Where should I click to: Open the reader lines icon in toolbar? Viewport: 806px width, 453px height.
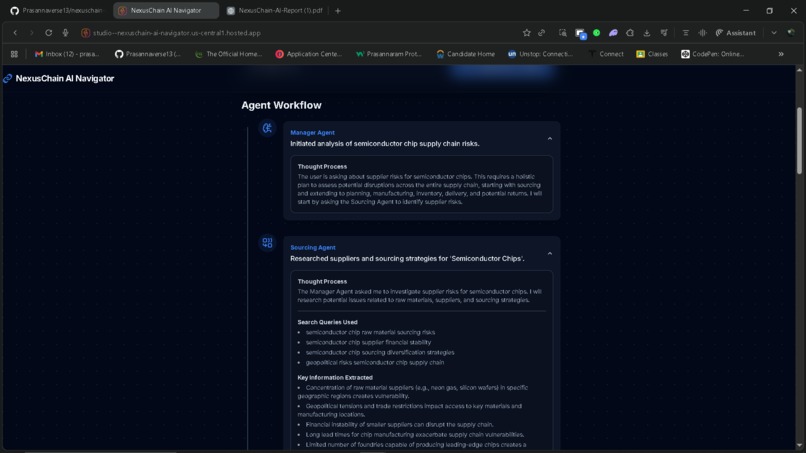coord(686,33)
